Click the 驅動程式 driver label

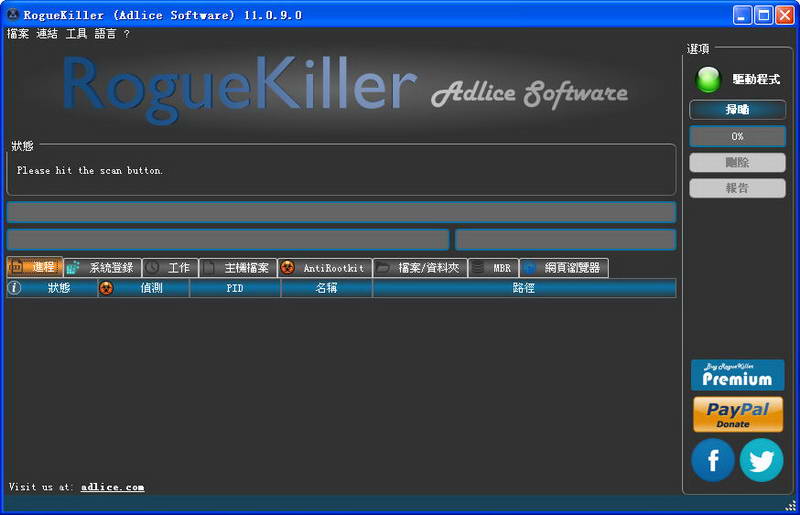[756, 79]
